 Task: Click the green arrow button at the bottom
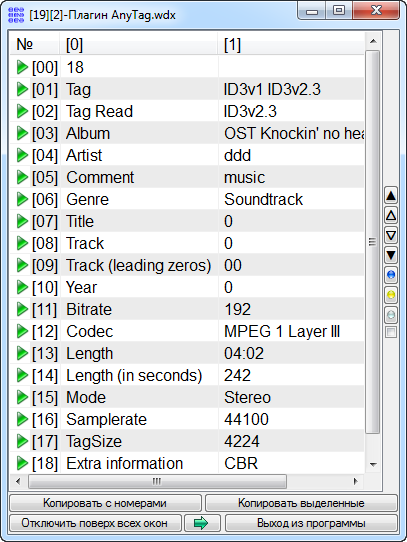click(x=202, y=523)
